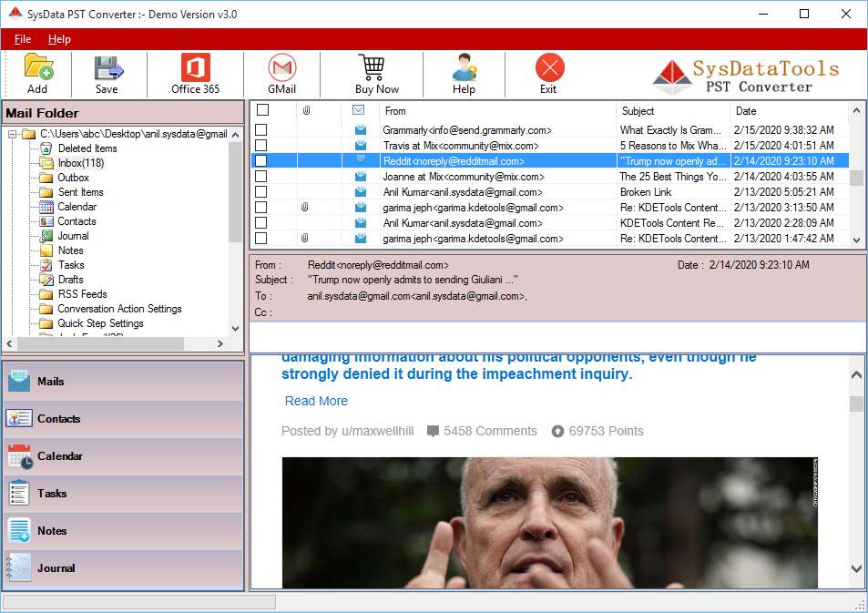868x613 pixels.
Task: Select Conversation Action Settings folder
Action: [119, 309]
